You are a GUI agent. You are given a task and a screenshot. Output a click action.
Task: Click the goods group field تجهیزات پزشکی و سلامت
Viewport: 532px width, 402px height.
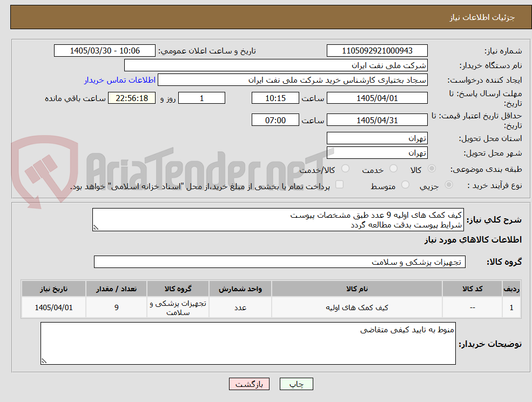click(280, 262)
